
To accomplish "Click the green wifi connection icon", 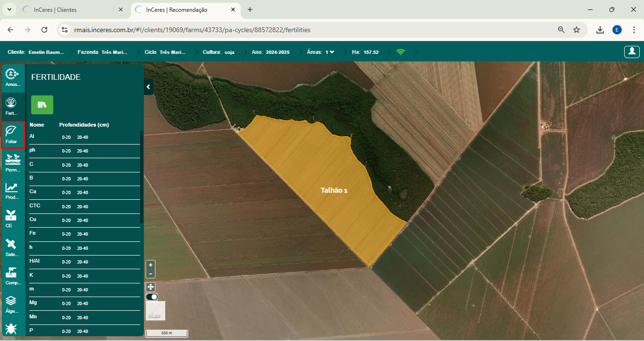I will coord(401,52).
